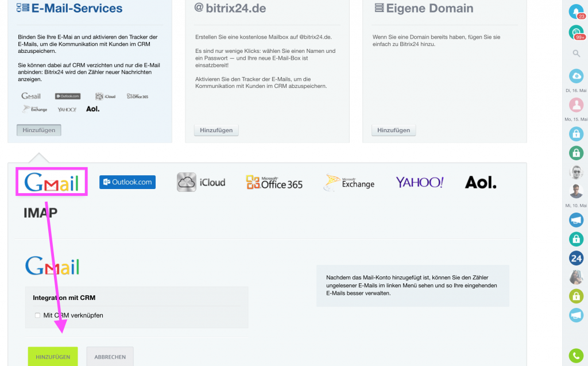Screen dimensions: 588x366
Task: Click the green phone call button
Action: coord(577,356)
